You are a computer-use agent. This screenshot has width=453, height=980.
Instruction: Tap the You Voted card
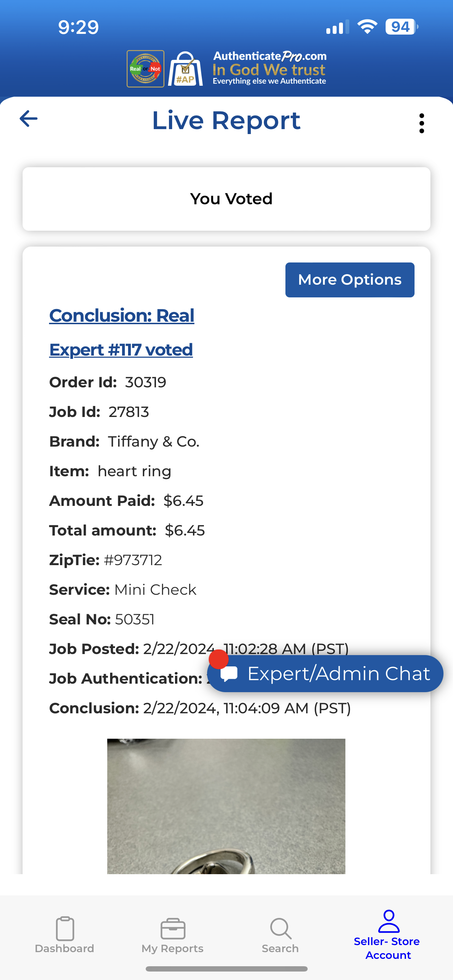(x=226, y=199)
